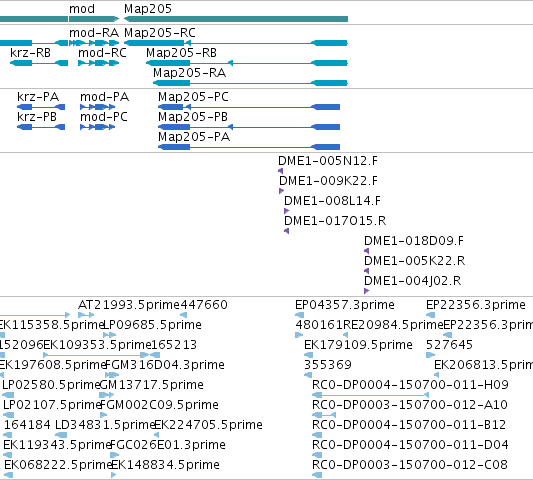Click the mod-PC protein arrows
The width and height of the screenshot is (533, 480).
(98, 127)
